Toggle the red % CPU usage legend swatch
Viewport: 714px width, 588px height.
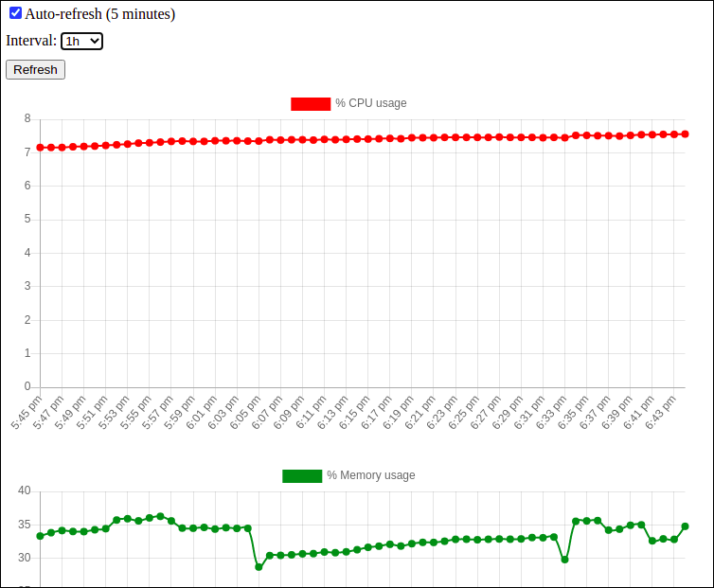311,104
